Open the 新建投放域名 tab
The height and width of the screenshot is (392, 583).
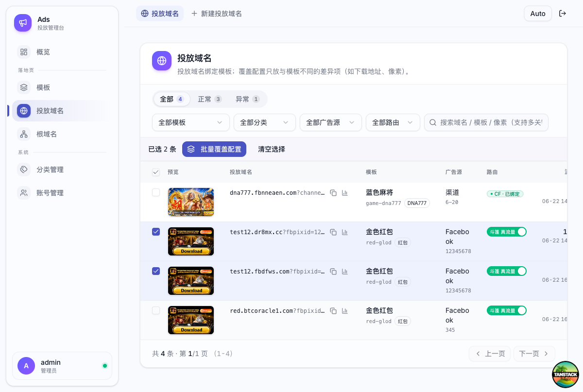[x=217, y=14]
